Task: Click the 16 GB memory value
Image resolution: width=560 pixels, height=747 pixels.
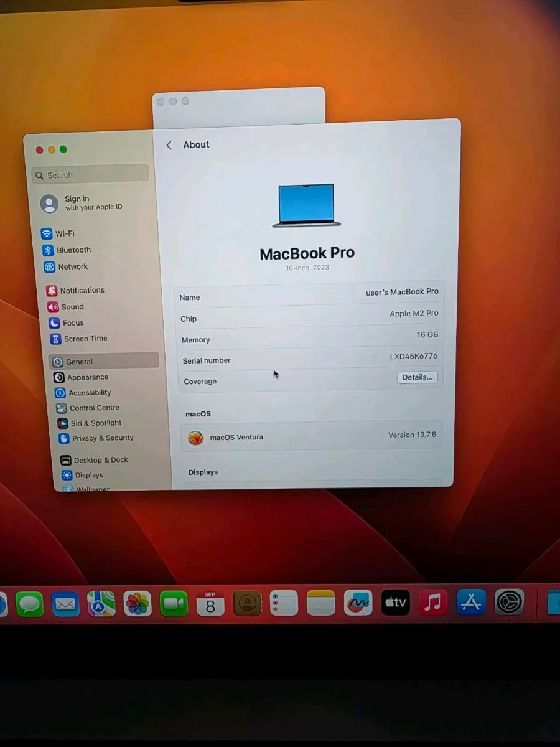Action: (x=427, y=334)
